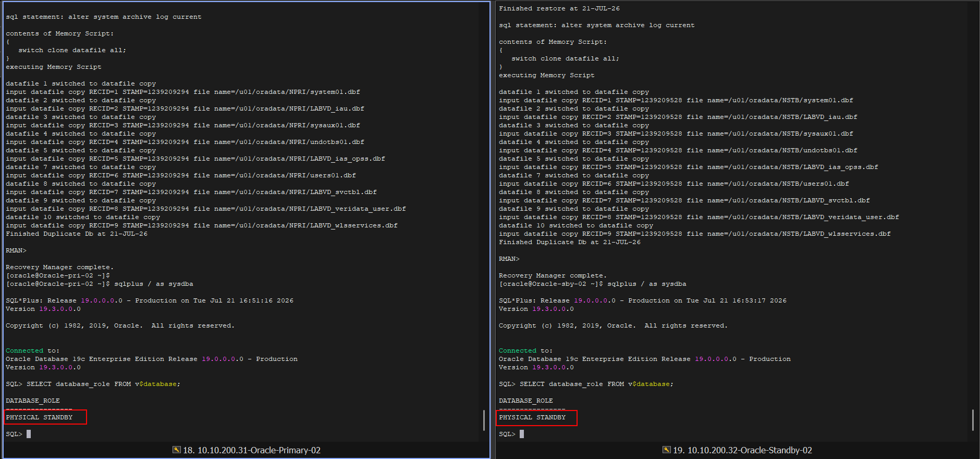Click the SELECT database_role query in Primary-02 terminal
The height and width of the screenshot is (459, 980).
click(x=93, y=384)
